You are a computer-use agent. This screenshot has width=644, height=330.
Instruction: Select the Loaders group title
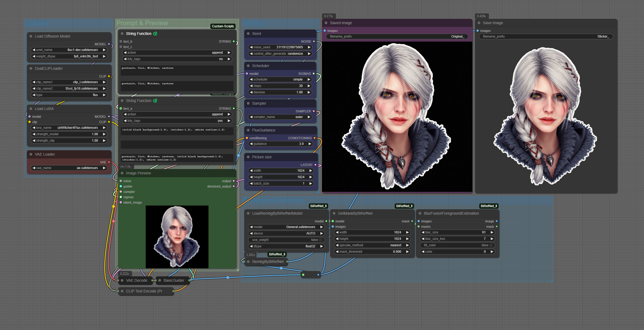pyautogui.click(x=37, y=23)
